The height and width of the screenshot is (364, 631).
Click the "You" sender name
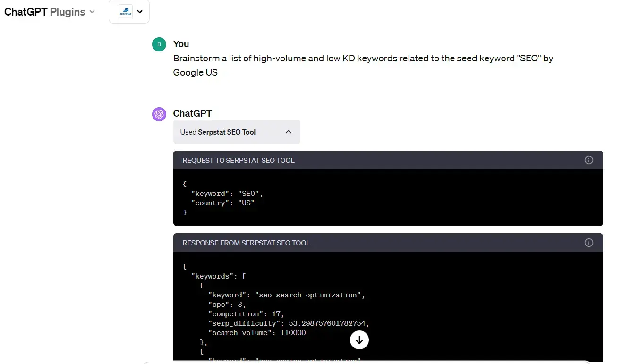(181, 44)
